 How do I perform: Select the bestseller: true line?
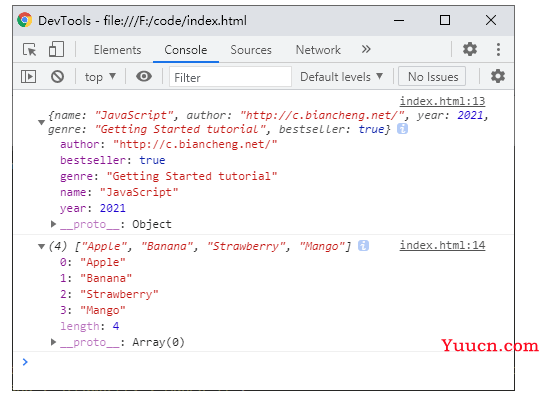click(112, 160)
